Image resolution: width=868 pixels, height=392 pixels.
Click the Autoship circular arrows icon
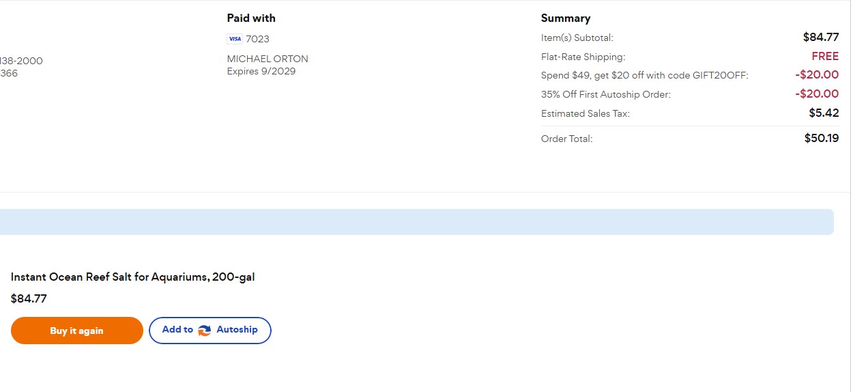(x=205, y=331)
